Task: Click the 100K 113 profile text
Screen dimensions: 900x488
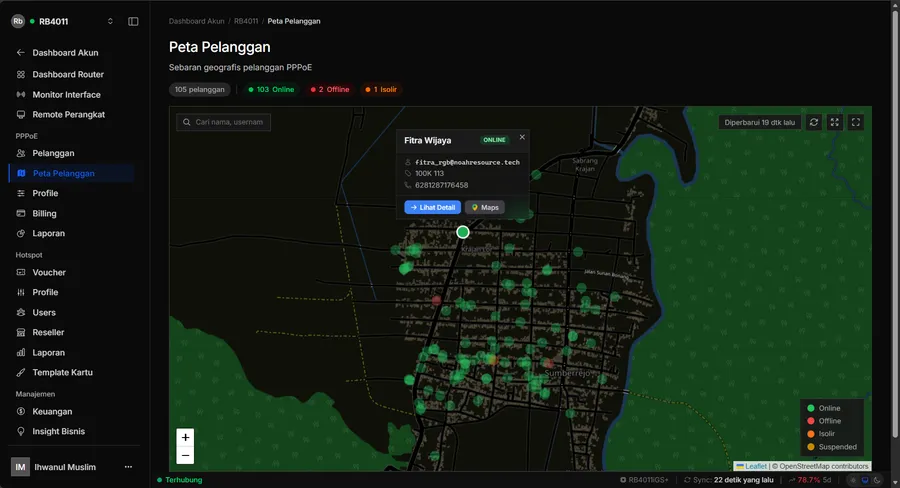Action: click(429, 173)
